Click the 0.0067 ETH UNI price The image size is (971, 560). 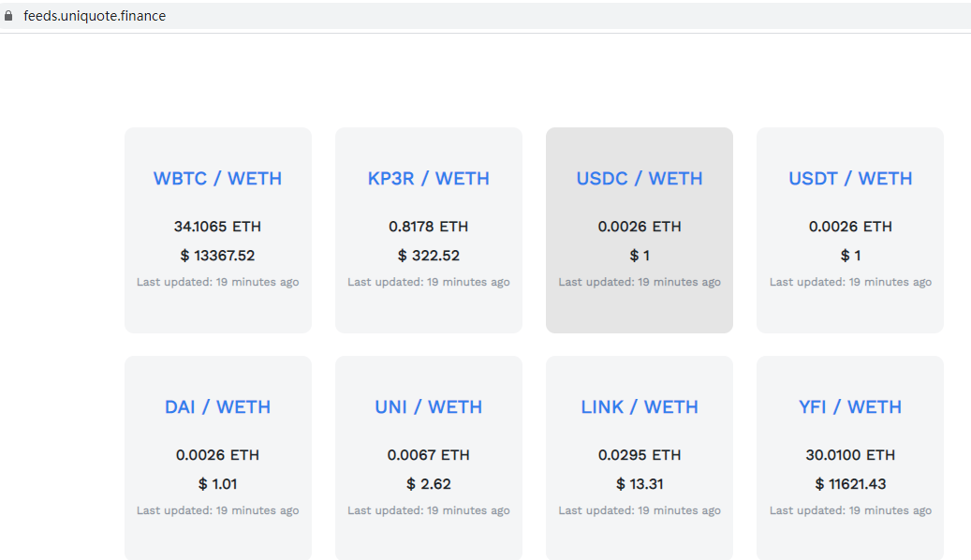point(429,455)
